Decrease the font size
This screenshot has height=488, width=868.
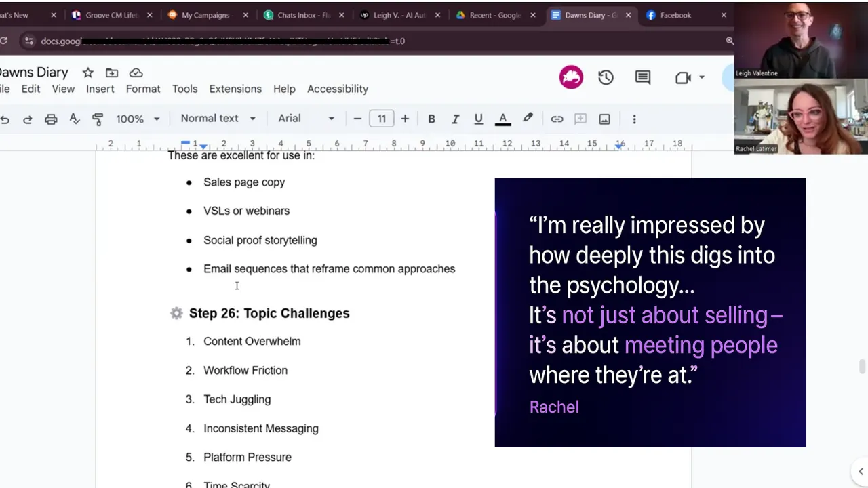pos(357,119)
